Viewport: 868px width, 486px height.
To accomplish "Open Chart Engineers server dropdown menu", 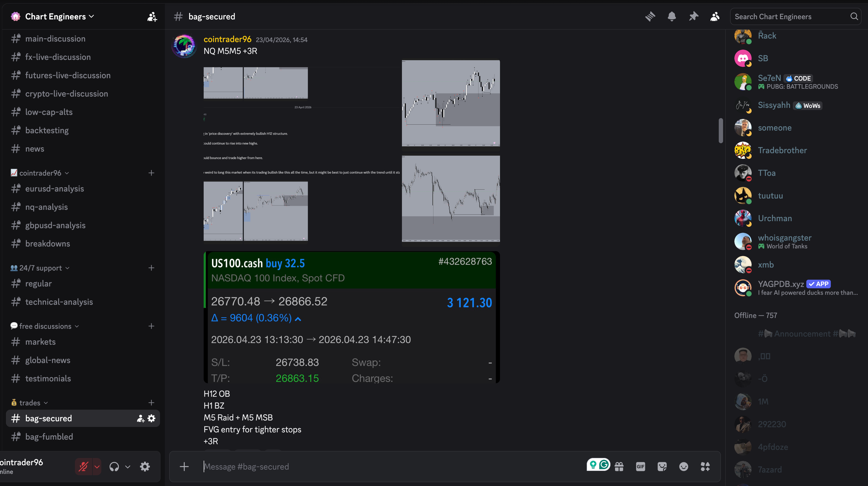I will (x=60, y=16).
